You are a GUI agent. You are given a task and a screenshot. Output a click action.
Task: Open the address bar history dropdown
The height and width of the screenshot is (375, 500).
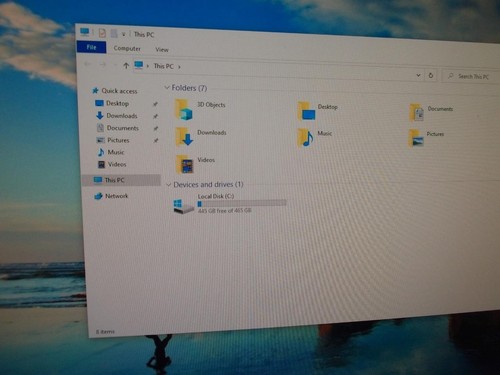418,75
